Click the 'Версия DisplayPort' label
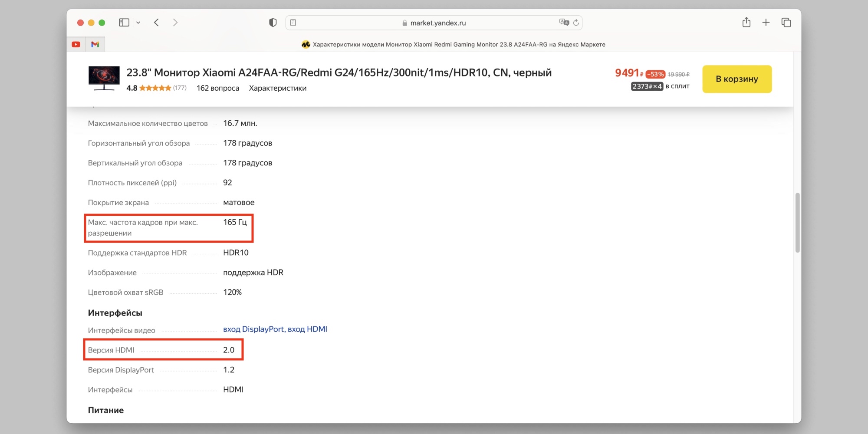This screenshot has width=868, height=434. 121,370
